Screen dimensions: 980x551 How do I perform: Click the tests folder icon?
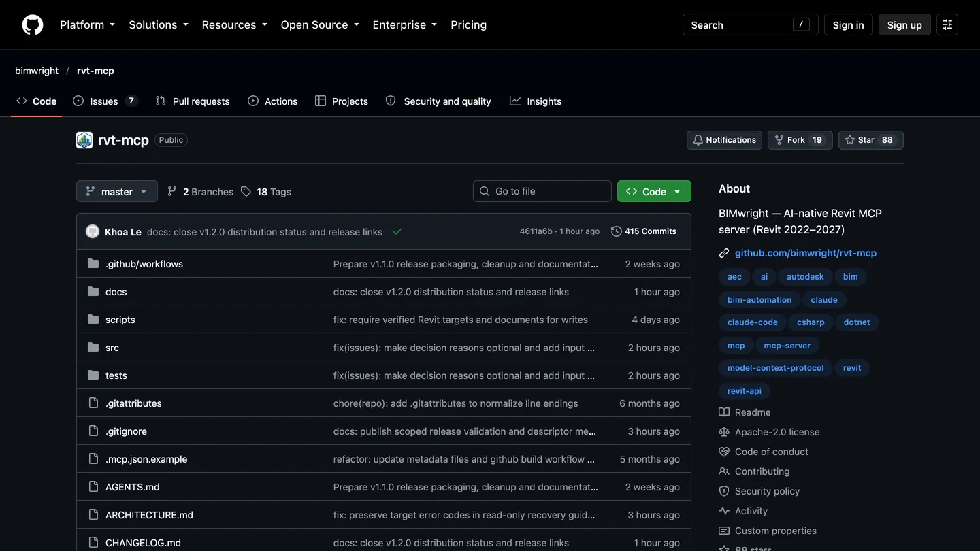point(93,375)
